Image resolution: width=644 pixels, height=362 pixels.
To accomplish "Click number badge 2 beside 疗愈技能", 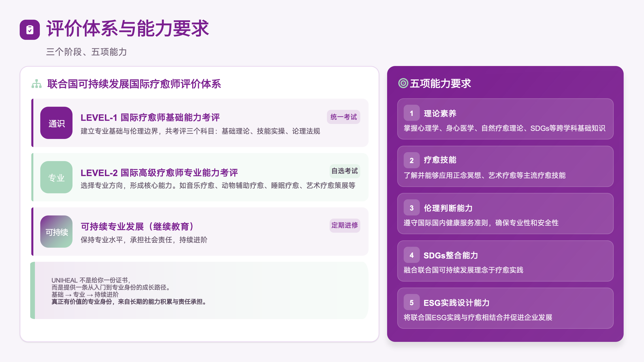I will coord(412,160).
